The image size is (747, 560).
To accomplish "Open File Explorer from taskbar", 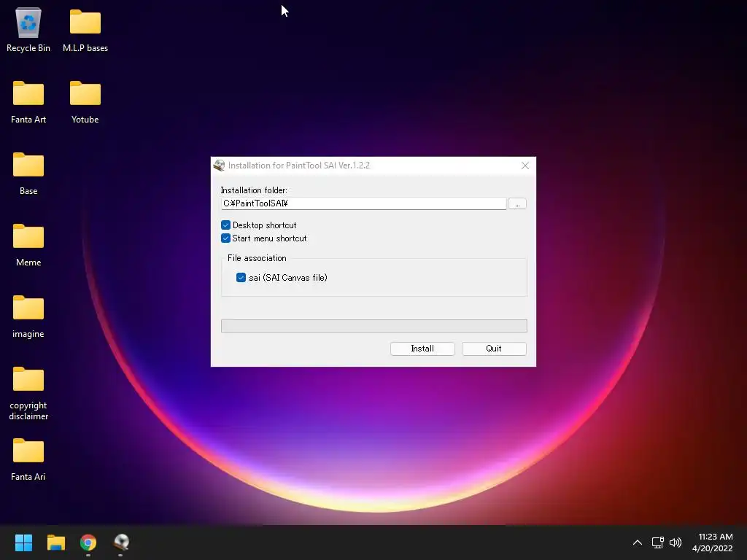I will (x=56, y=542).
